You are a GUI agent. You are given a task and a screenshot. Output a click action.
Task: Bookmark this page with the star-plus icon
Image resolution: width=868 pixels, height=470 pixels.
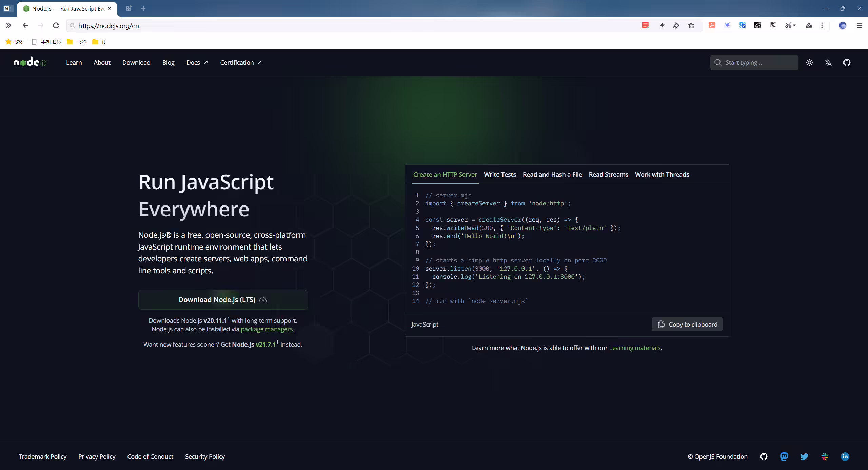tap(691, 25)
